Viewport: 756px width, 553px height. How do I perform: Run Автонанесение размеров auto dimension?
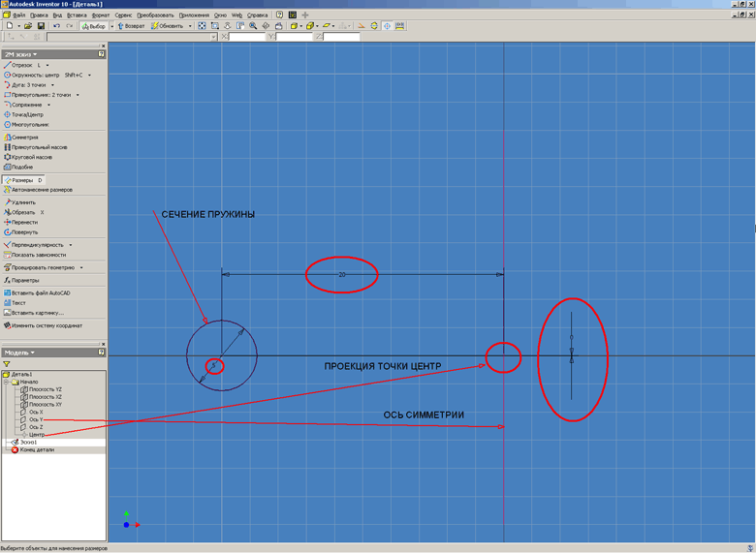point(39,190)
